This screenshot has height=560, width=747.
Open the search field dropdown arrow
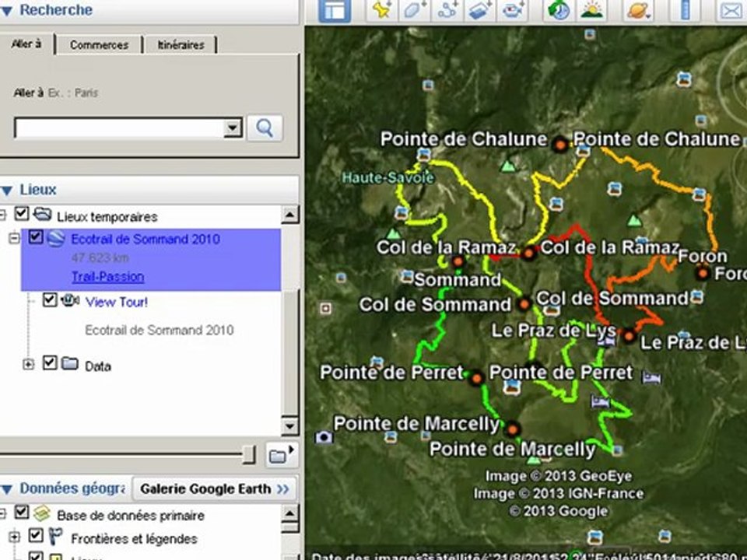[x=233, y=128]
